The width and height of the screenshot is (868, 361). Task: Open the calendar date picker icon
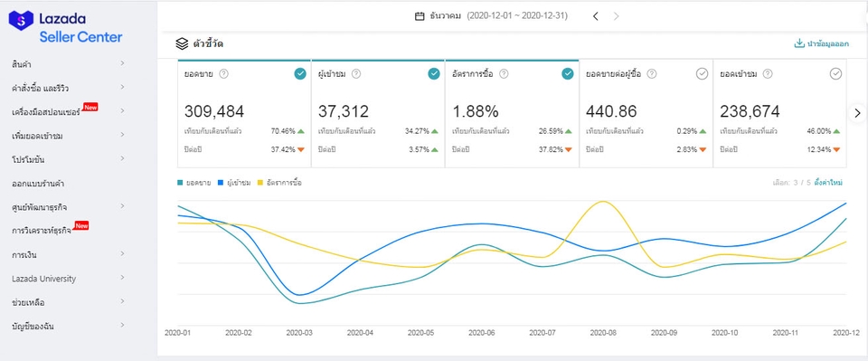420,16
